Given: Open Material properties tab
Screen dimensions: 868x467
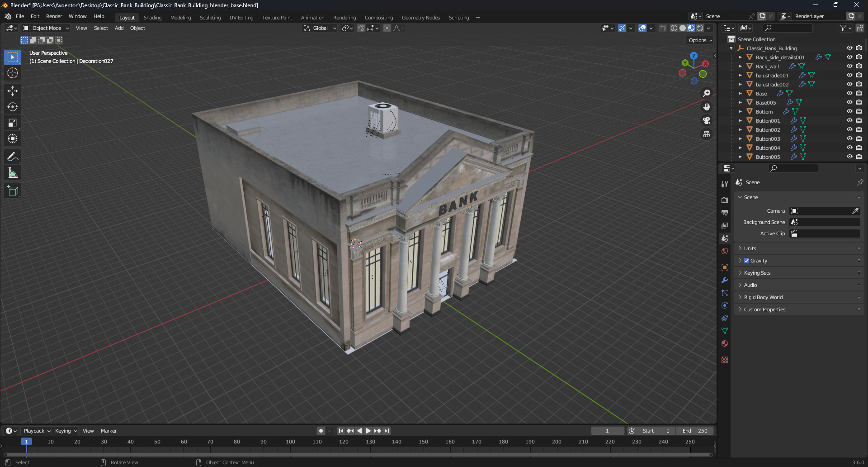Looking at the screenshot, I should (x=725, y=343).
